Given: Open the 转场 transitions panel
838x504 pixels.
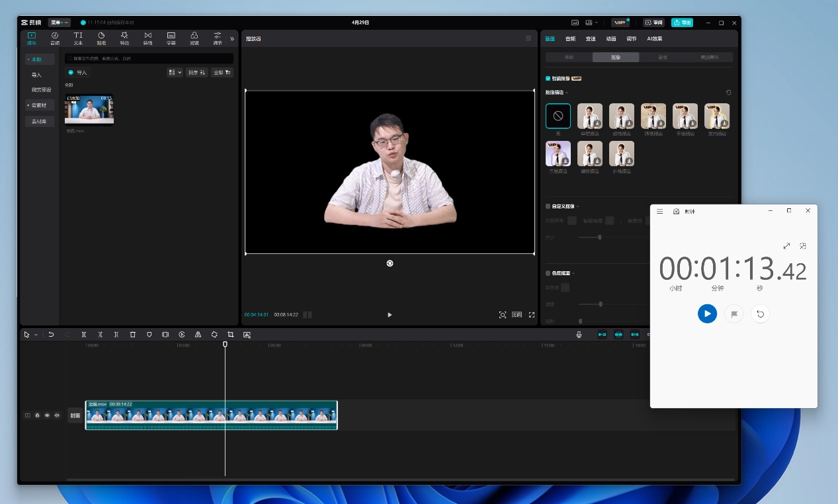Looking at the screenshot, I should coord(147,38).
